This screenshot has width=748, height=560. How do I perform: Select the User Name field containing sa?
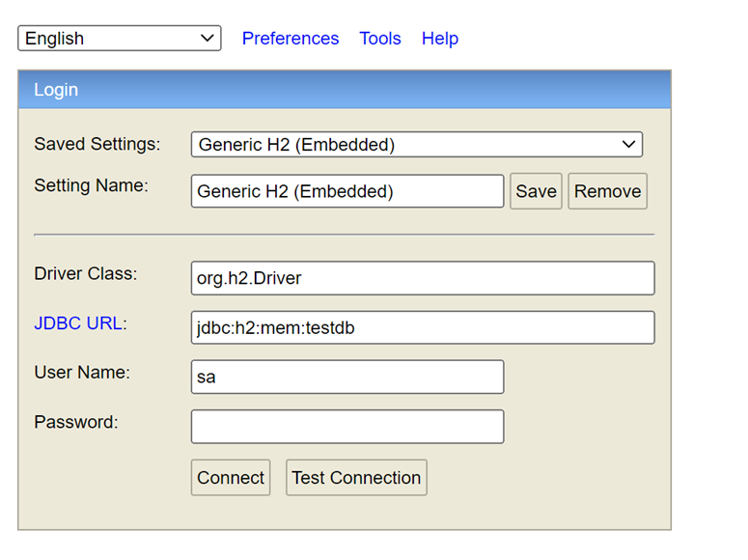[x=347, y=377]
